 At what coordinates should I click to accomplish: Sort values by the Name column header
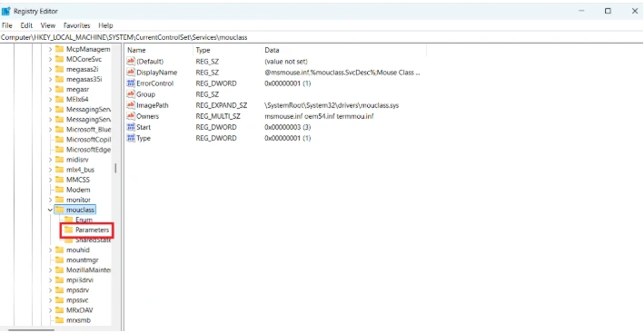159,51
